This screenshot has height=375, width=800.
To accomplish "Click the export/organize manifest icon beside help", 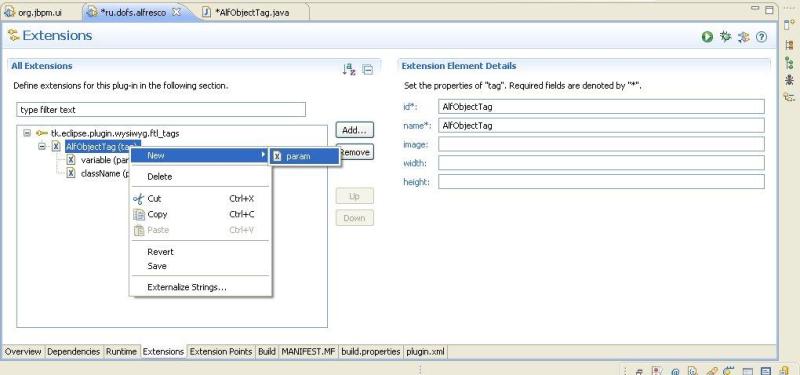I will [x=743, y=37].
